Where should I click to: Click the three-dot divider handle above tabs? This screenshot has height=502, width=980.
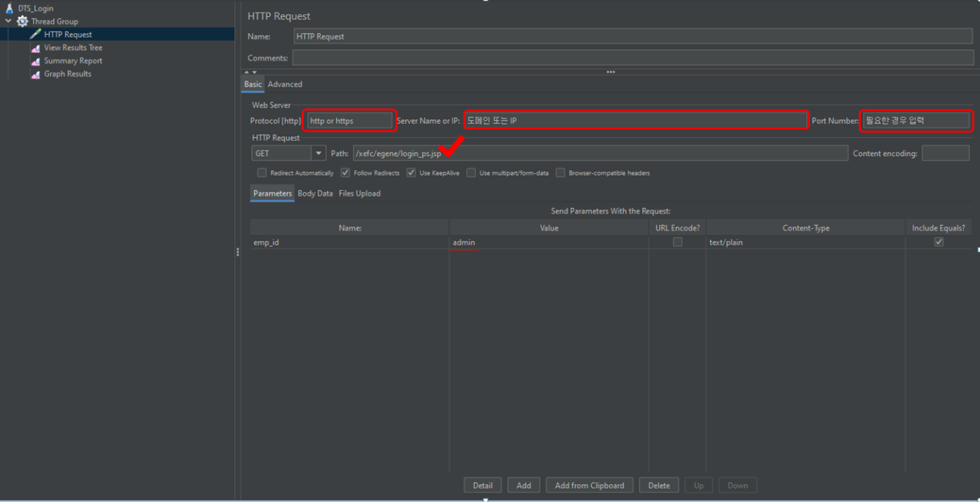[x=611, y=72]
